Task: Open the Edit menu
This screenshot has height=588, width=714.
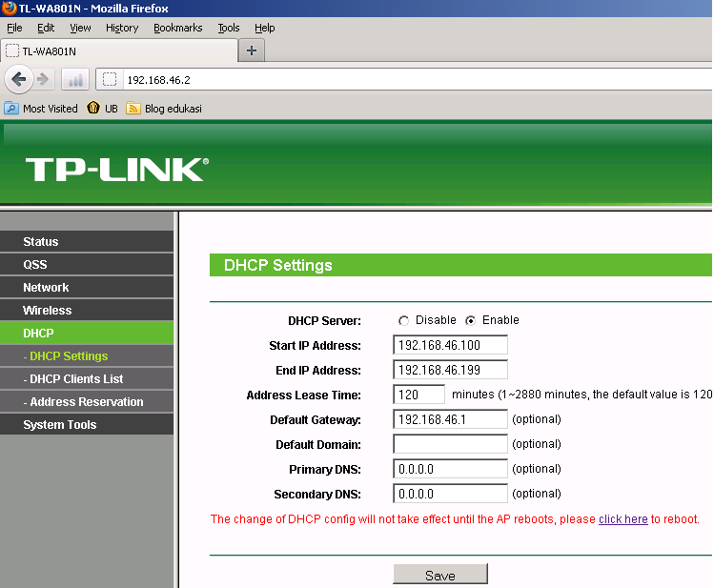Action: point(46,28)
